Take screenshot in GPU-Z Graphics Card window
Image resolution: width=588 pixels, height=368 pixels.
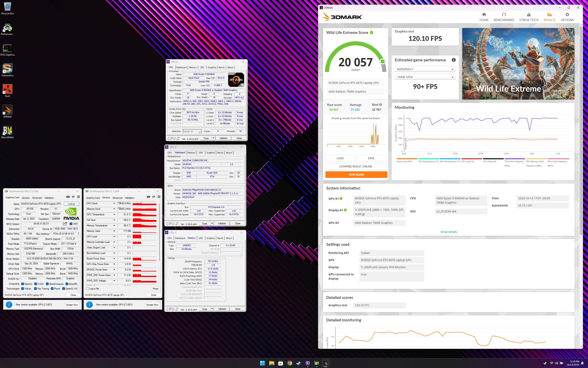pyautogui.click(x=68, y=197)
